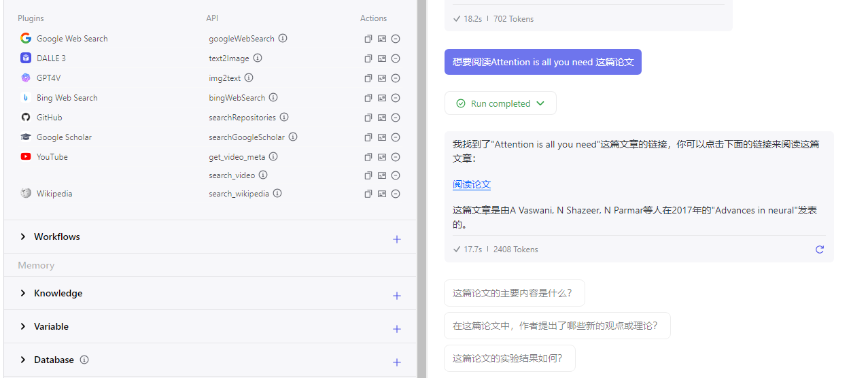Open card icon in the img2text row

pos(382,78)
